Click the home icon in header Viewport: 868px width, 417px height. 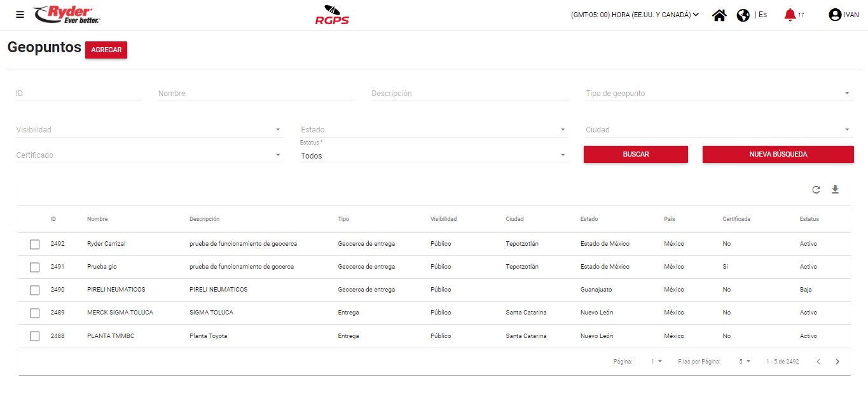pos(719,15)
